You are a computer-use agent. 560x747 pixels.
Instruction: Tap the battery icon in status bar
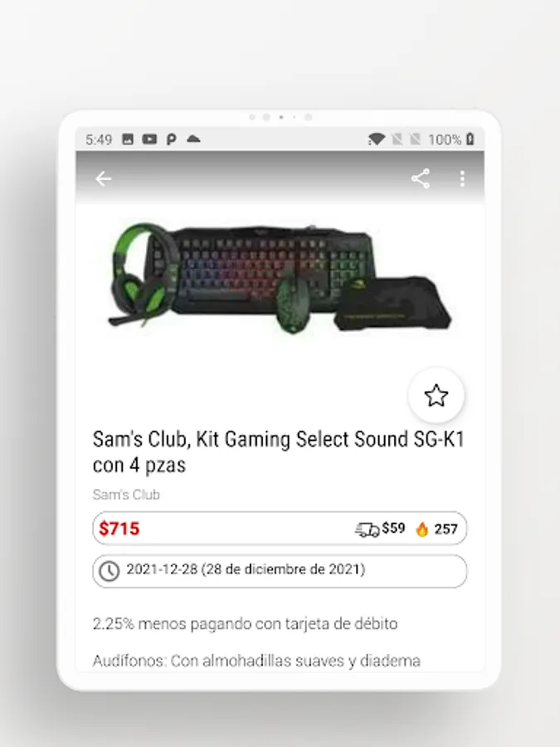tap(470, 139)
